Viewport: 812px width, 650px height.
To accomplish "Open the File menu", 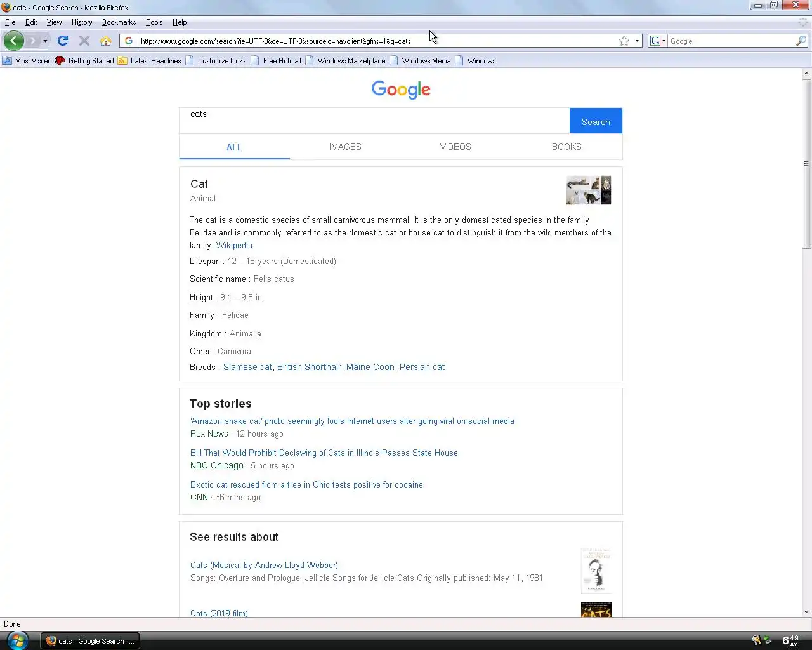I will click(10, 22).
